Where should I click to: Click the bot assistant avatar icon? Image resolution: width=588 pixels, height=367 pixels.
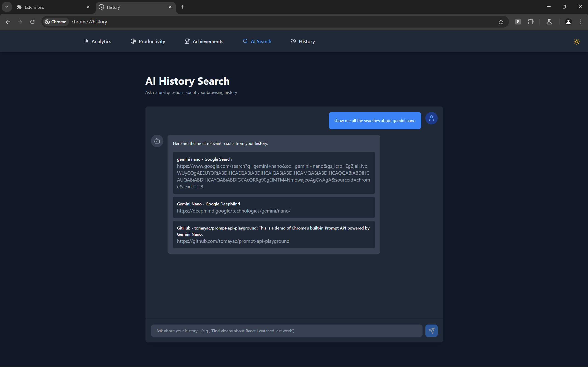click(x=157, y=141)
